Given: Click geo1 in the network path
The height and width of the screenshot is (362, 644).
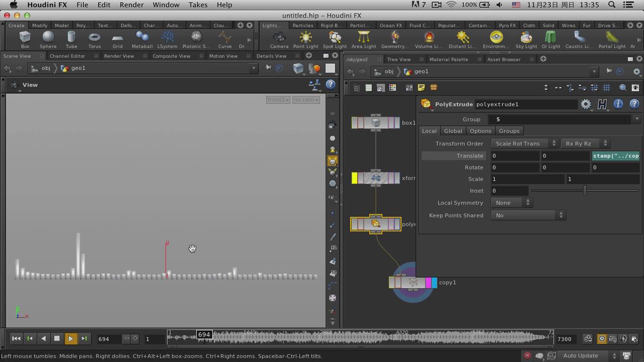Looking at the screenshot, I should coord(421,71).
